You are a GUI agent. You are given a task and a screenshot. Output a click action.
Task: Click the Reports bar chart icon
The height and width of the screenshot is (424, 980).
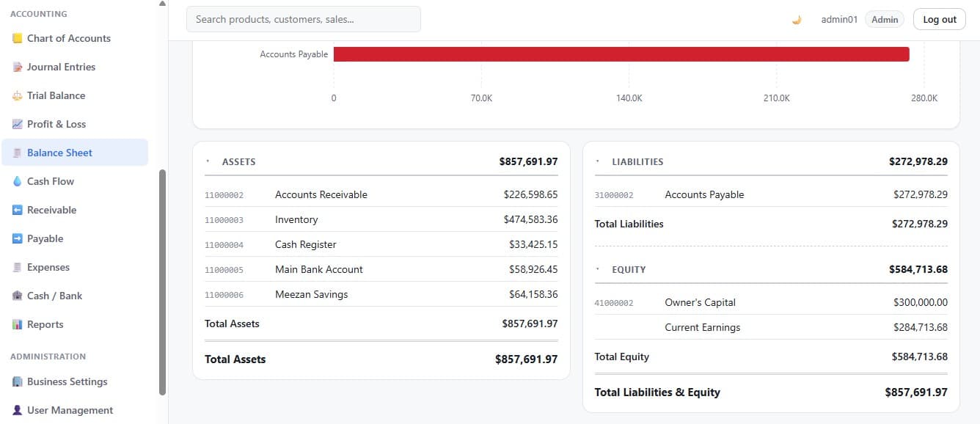pyautogui.click(x=18, y=324)
